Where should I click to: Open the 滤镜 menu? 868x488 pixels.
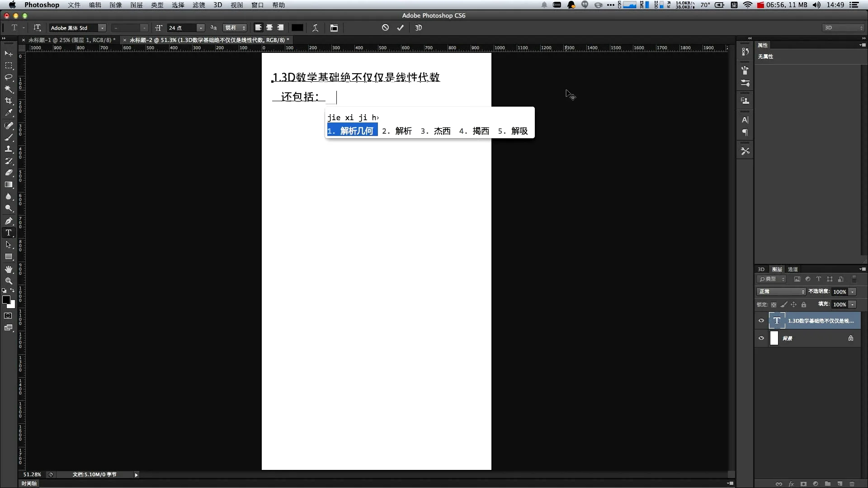[x=199, y=5]
